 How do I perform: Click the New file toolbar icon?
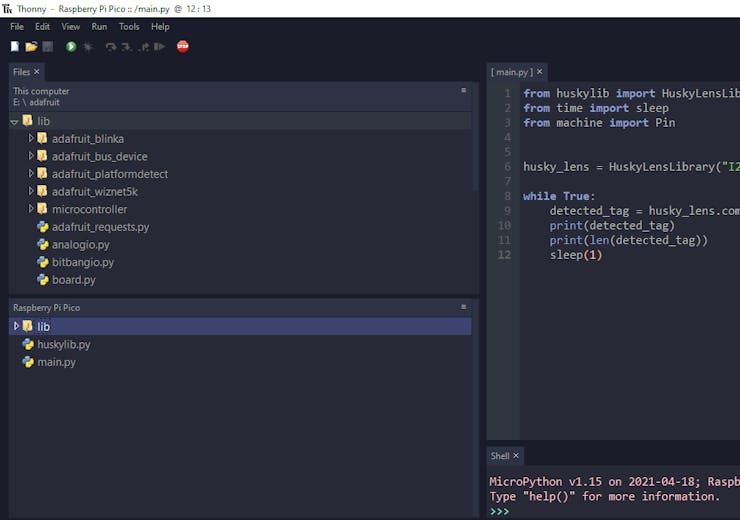(x=15, y=46)
